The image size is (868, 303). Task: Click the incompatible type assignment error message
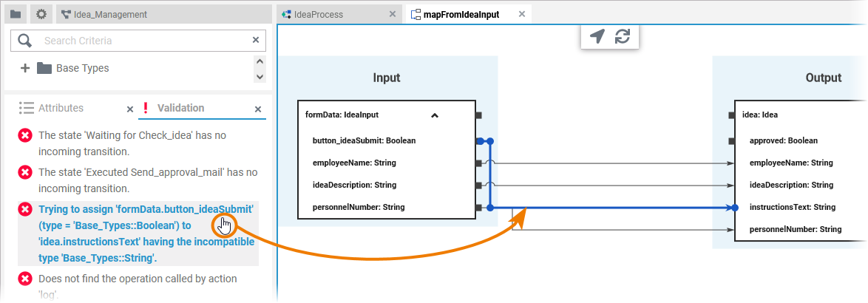point(138,234)
